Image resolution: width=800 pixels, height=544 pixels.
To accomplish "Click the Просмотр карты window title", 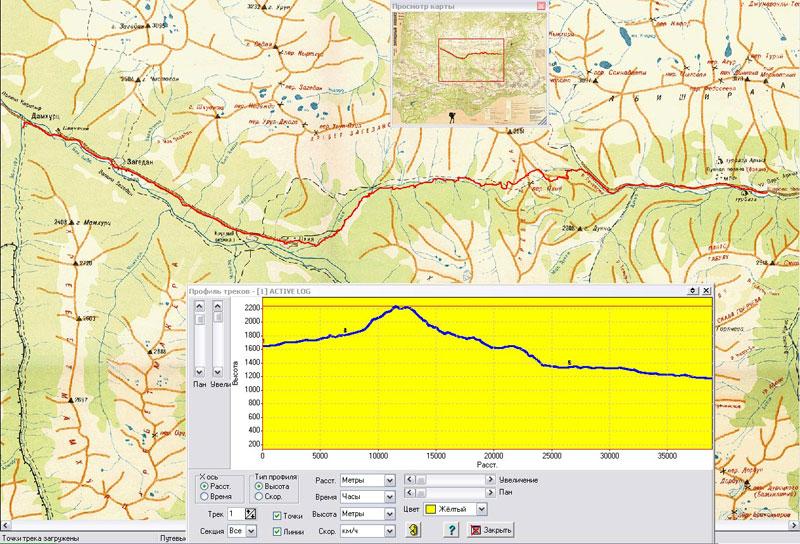I will pyautogui.click(x=423, y=7).
